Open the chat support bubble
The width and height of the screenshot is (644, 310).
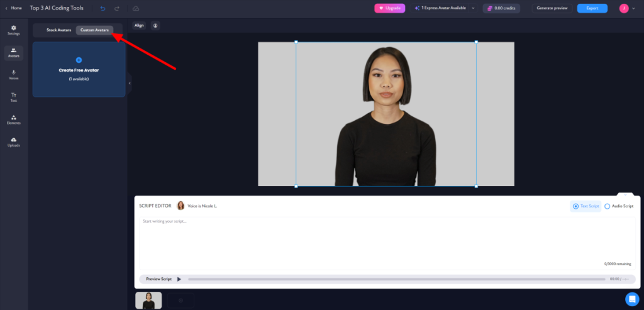(x=632, y=299)
